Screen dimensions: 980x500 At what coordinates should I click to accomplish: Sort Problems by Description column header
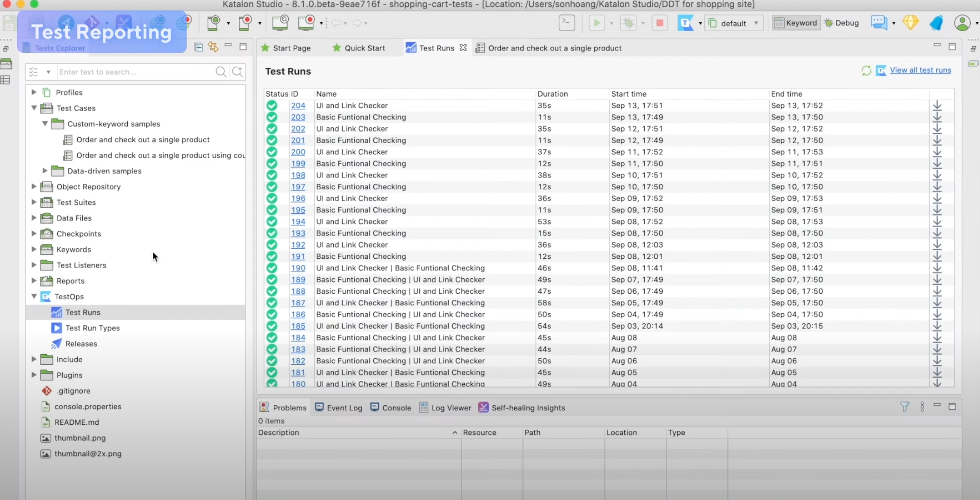pyautogui.click(x=358, y=432)
